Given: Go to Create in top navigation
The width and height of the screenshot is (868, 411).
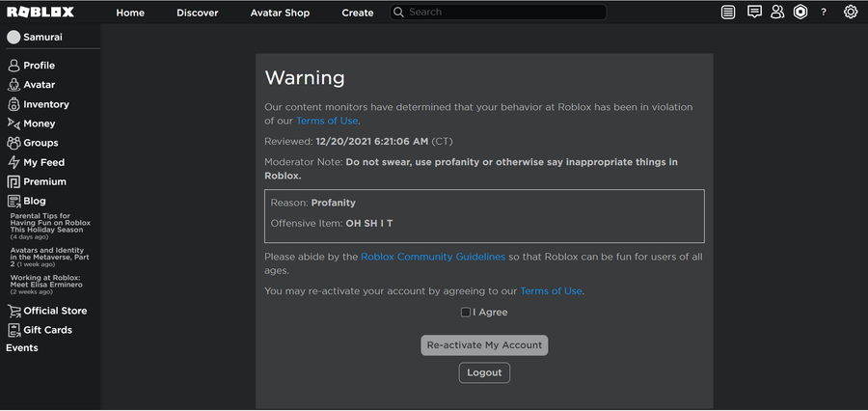Looking at the screenshot, I should (x=358, y=13).
